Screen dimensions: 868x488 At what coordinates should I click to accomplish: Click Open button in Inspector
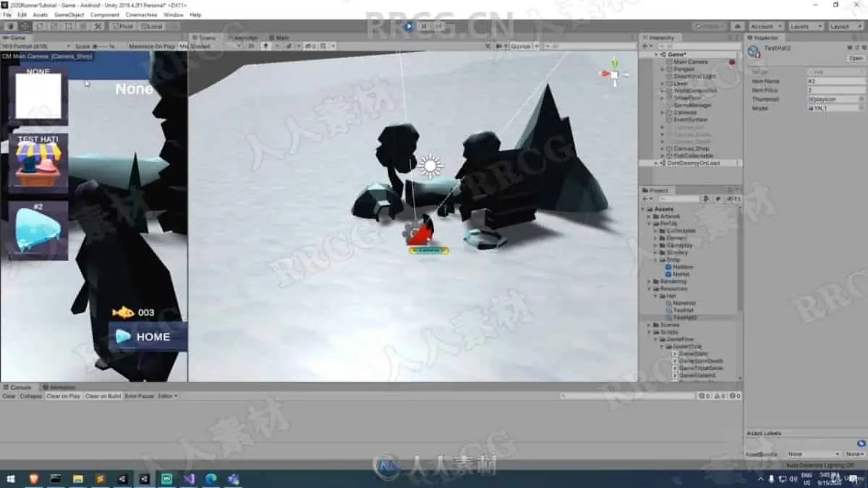click(856, 58)
